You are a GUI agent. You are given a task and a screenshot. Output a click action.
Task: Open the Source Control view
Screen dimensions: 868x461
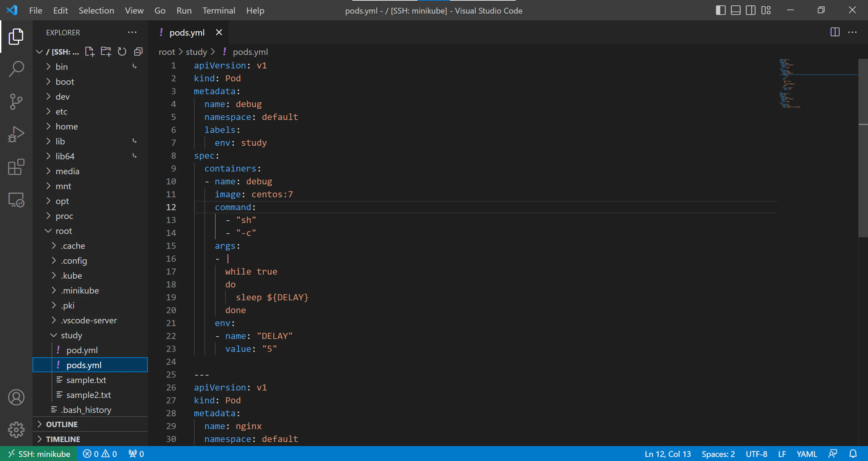tap(16, 102)
